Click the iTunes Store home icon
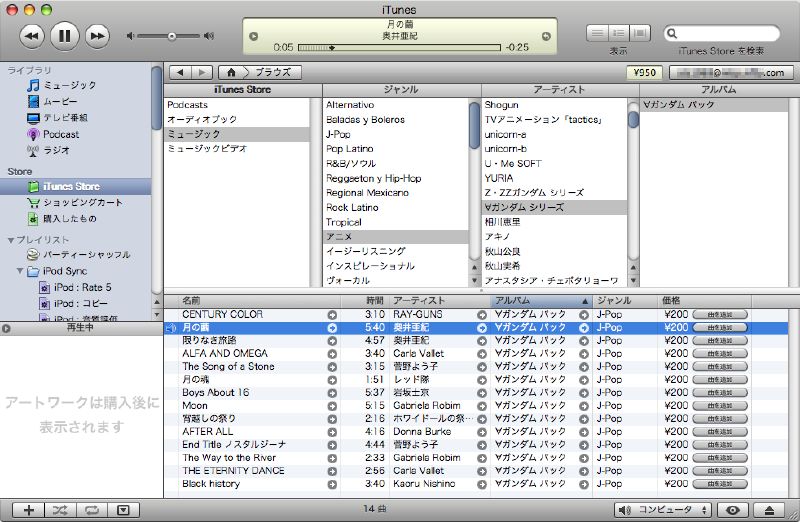800x522 pixels. [232, 72]
